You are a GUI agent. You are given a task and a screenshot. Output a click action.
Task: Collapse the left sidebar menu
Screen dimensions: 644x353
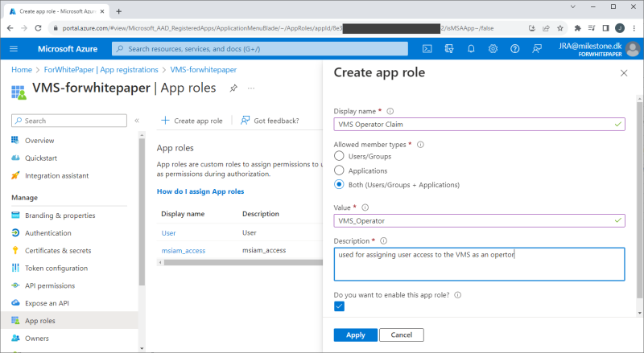pos(137,121)
